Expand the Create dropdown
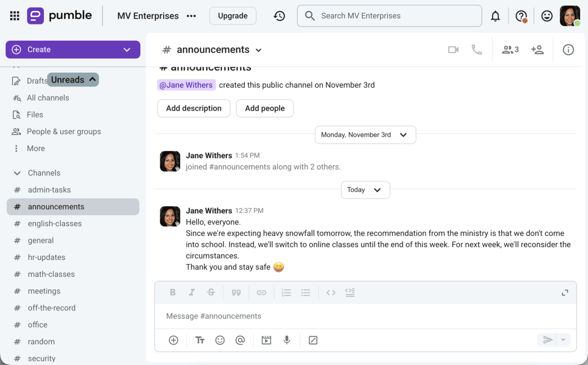588x365 pixels. point(127,50)
